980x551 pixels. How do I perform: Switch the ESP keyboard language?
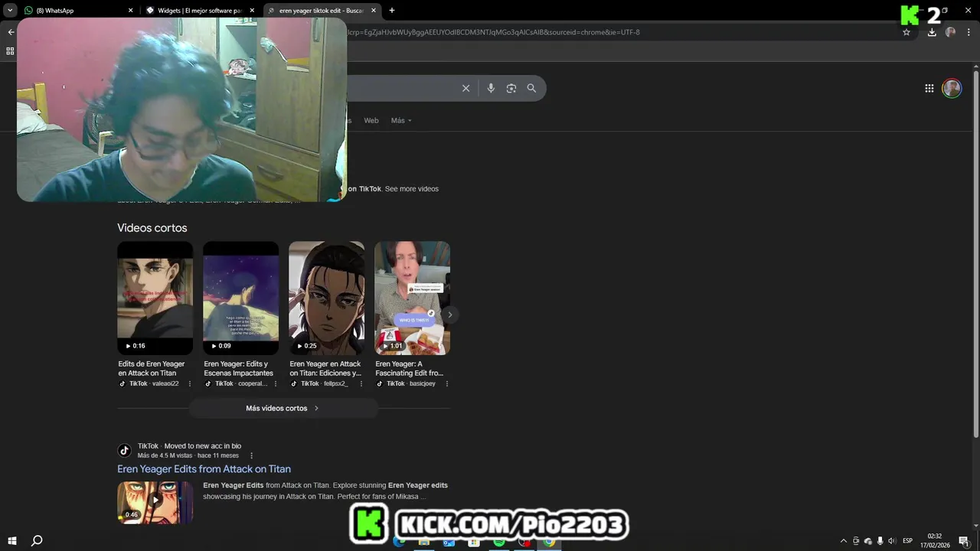click(x=908, y=541)
